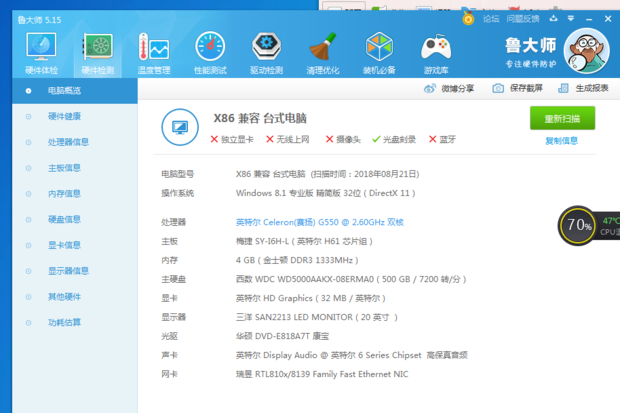Select the 硬件检测 hardware detection icon
This screenshot has width=620, height=413.
(98, 53)
